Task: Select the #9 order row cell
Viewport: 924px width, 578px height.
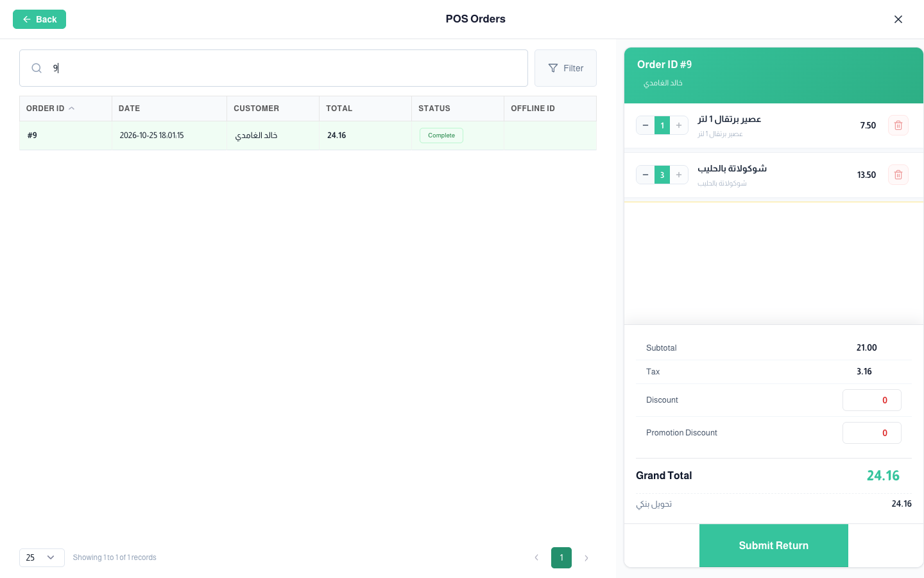Action: [65, 136]
